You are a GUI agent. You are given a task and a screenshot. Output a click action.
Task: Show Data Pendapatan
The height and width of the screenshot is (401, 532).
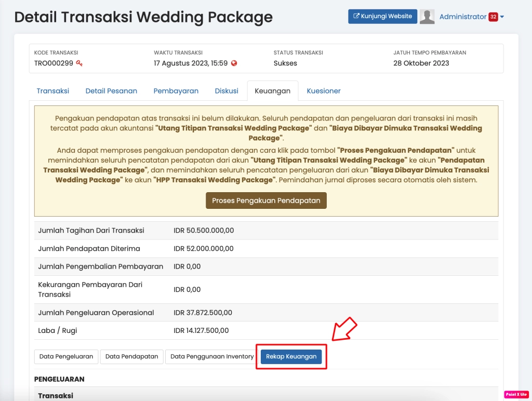click(x=131, y=356)
